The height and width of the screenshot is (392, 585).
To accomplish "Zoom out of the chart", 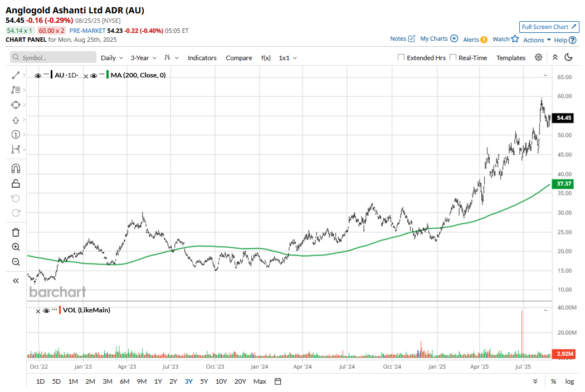I will pos(16,262).
